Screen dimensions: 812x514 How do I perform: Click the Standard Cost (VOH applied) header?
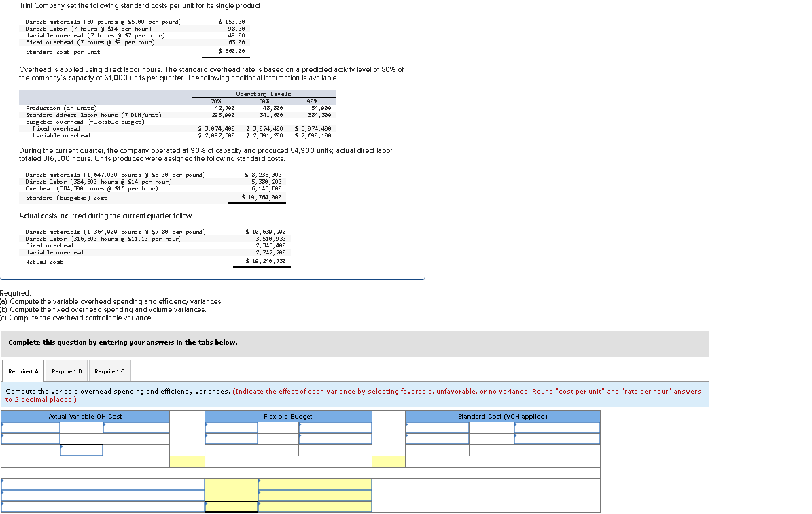click(x=503, y=417)
